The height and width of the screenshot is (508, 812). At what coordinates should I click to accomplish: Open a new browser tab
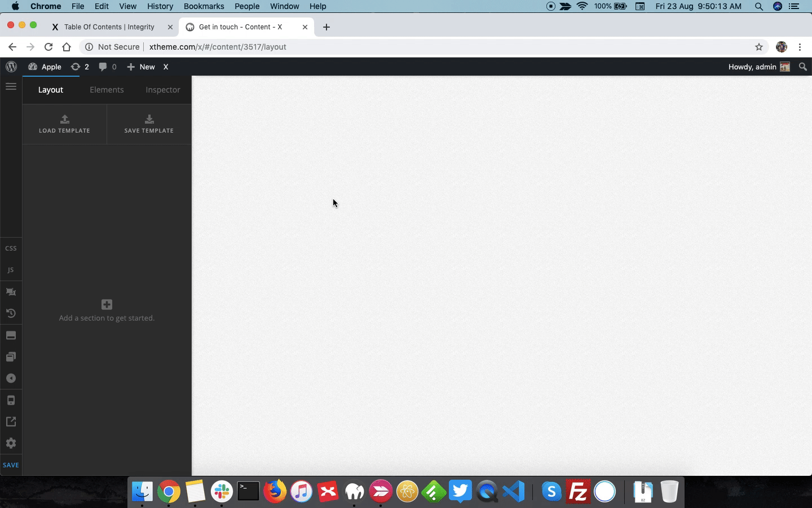coord(326,27)
